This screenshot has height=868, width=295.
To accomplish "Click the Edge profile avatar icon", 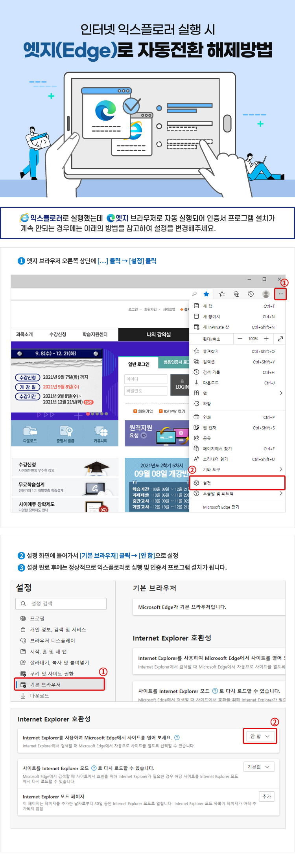I will click(x=266, y=294).
